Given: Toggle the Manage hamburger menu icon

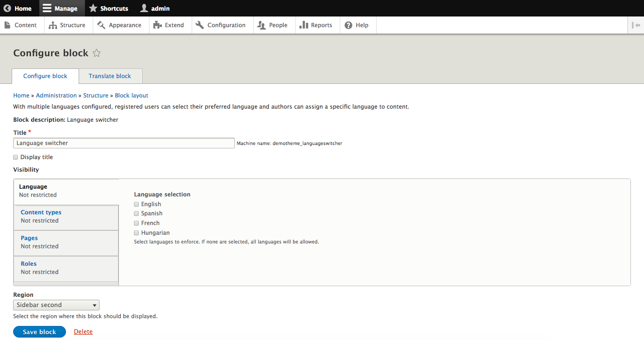Looking at the screenshot, I should coord(47,8).
